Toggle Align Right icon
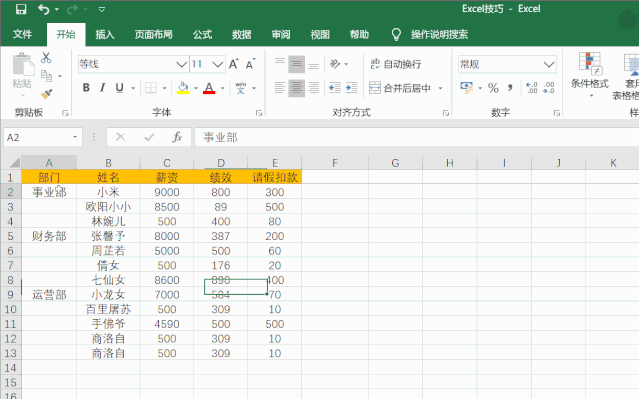This screenshot has height=399, width=639. coord(313,88)
